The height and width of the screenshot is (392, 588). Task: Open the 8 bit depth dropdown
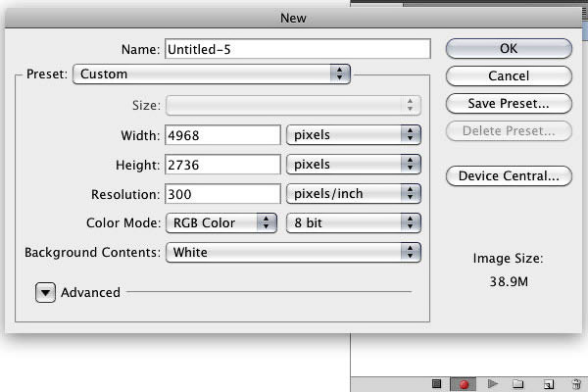click(x=353, y=222)
